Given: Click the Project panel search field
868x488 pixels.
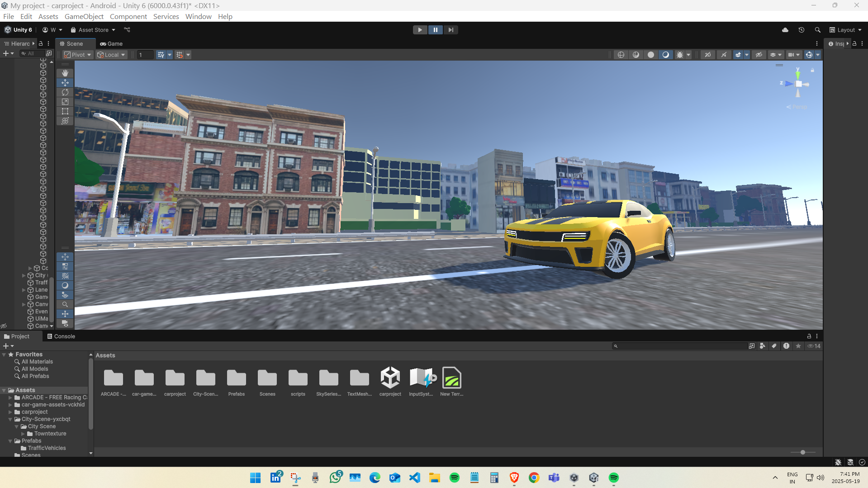Looking at the screenshot, I should coord(680,346).
